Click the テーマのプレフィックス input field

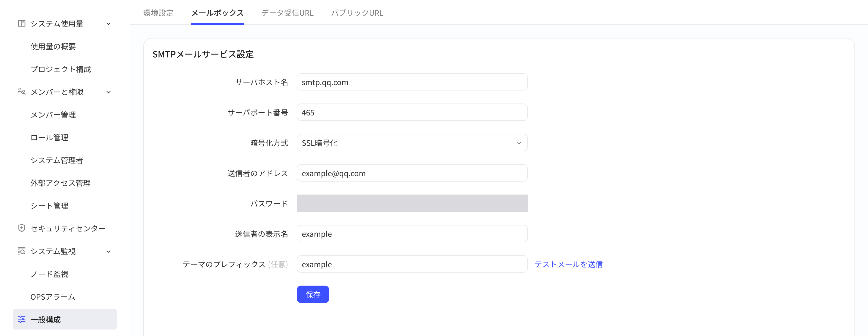pyautogui.click(x=412, y=264)
